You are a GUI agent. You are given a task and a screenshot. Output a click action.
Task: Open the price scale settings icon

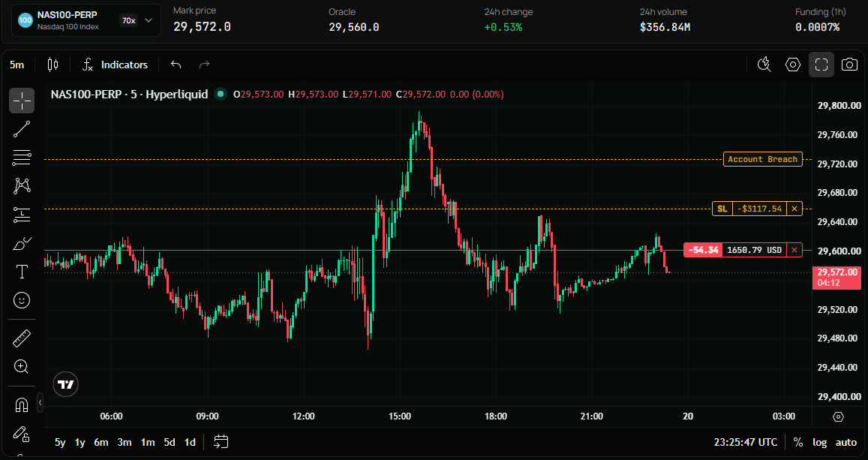click(838, 416)
